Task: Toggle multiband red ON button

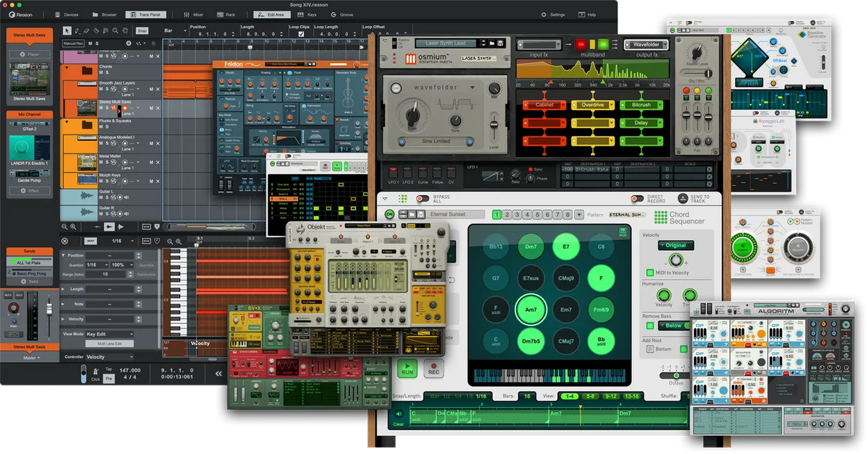Action: pyautogui.click(x=580, y=44)
